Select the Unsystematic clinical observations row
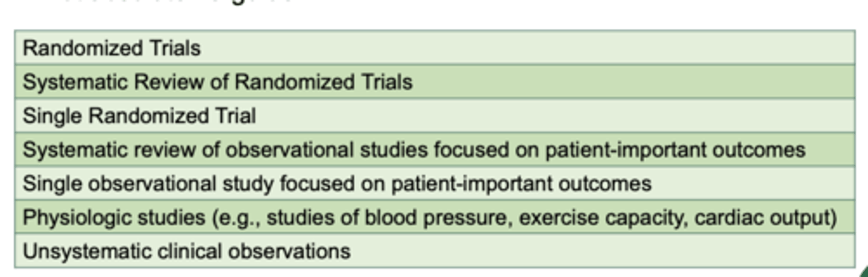This screenshot has height=277, width=868. (435, 251)
